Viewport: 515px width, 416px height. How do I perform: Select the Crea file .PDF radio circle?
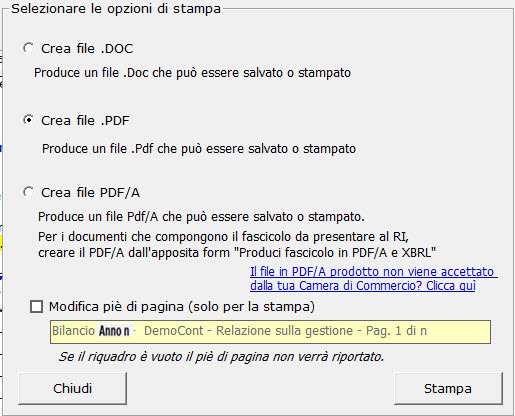[29, 120]
